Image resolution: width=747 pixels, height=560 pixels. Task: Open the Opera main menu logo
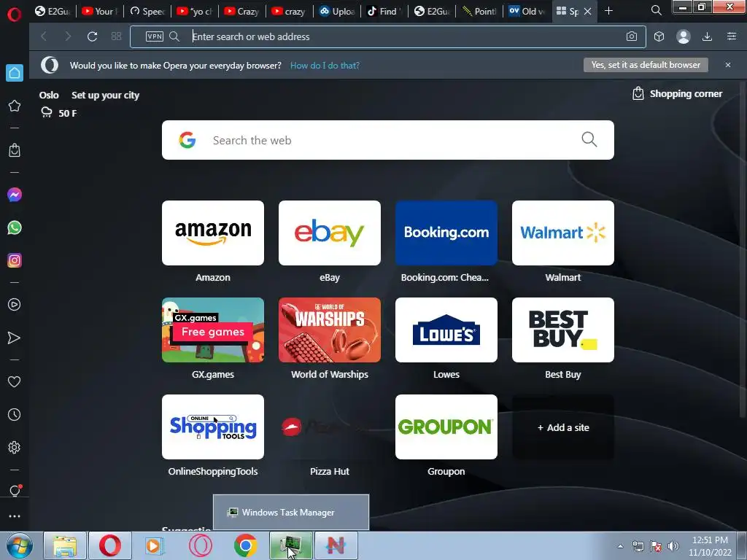click(x=15, y=14)
